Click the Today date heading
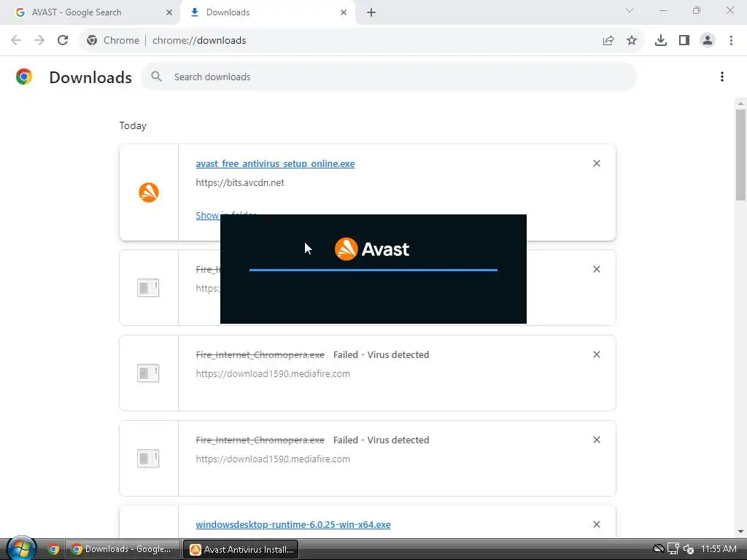The height and width of the screenshot is (560, 747). point(133,125)
